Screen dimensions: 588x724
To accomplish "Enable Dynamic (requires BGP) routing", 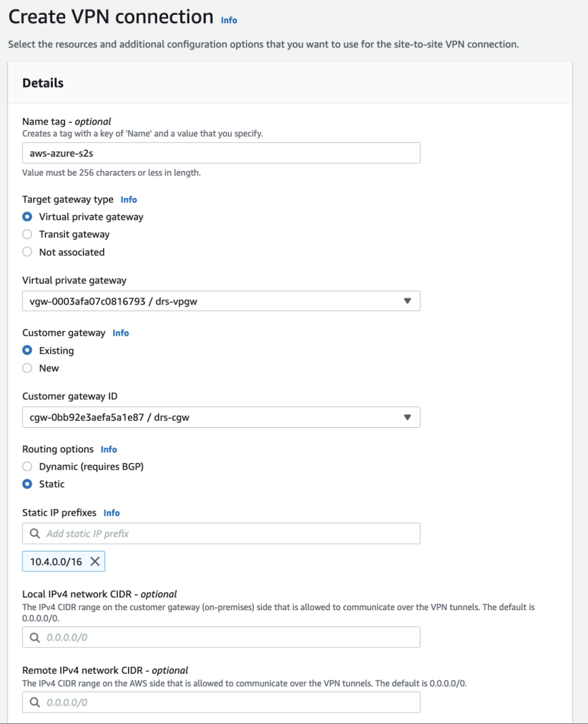I will click(x=27, y=467).
